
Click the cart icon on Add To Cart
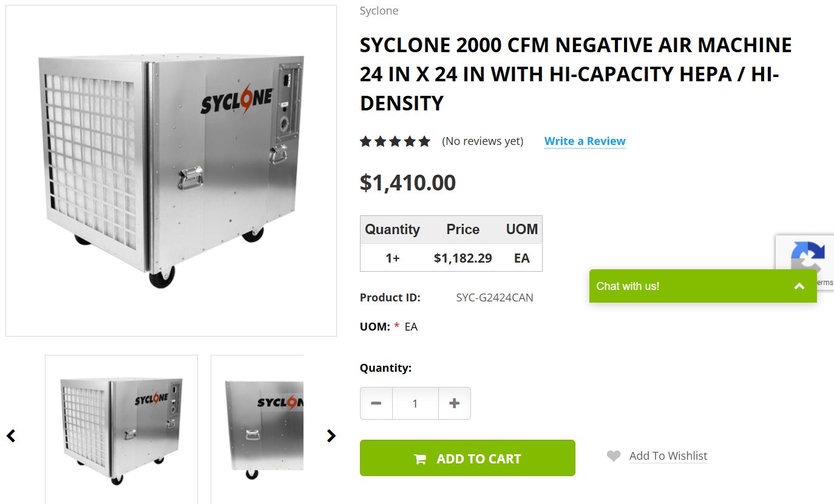tap(420, 459)
